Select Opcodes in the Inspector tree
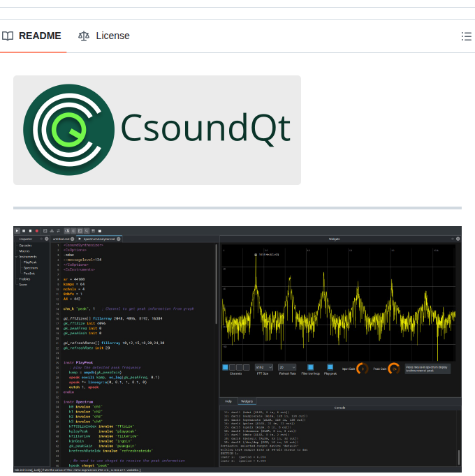 coord(25,246)
